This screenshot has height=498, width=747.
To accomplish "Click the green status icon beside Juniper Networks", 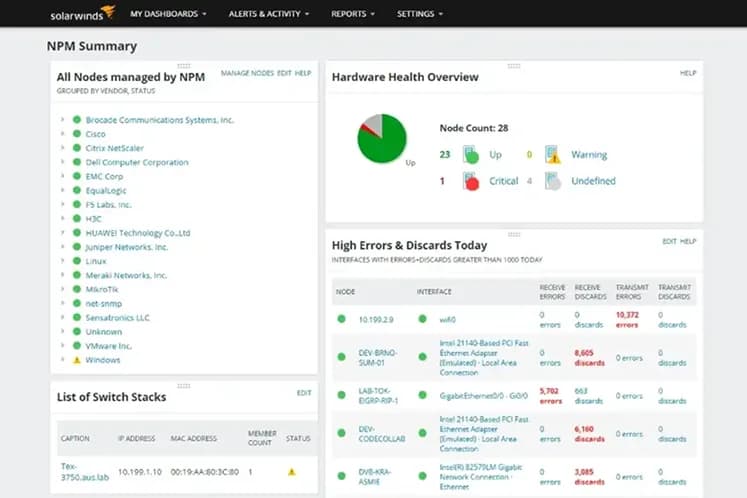I will [77, 246].
